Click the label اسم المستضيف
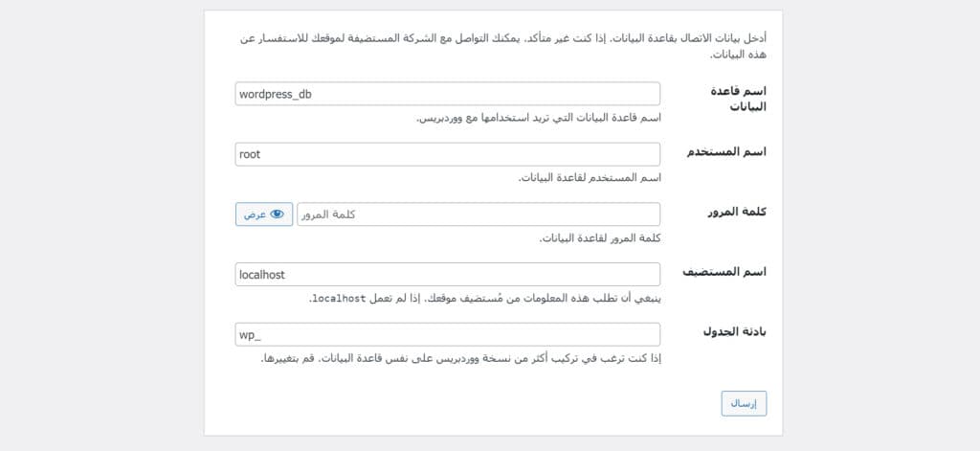The image size is (980, 451). coord(724,272)
